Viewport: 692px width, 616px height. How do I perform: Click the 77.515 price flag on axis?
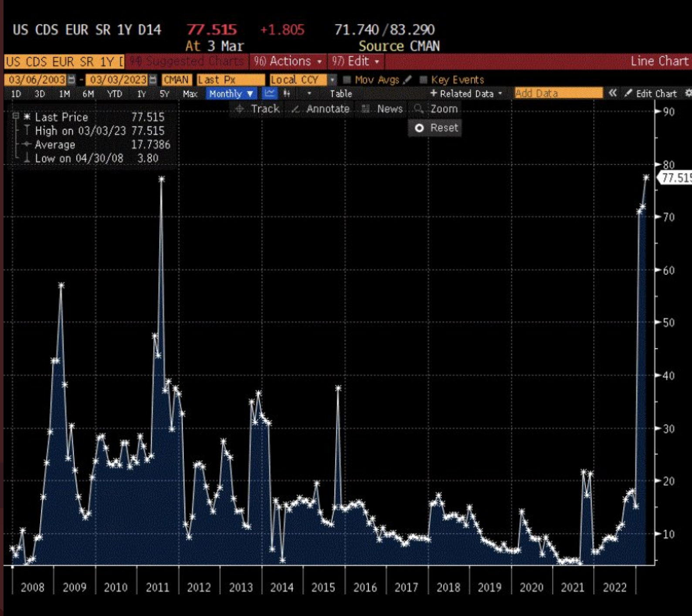point(675,178)
